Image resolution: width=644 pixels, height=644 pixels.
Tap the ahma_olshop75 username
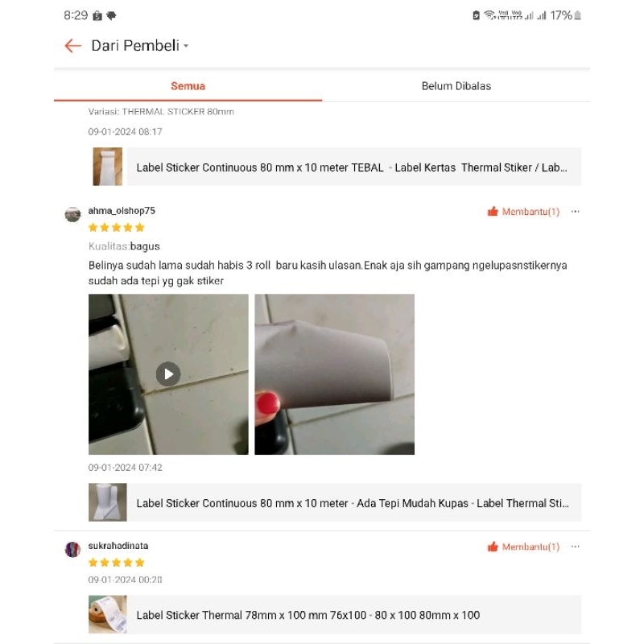point(122,211)
